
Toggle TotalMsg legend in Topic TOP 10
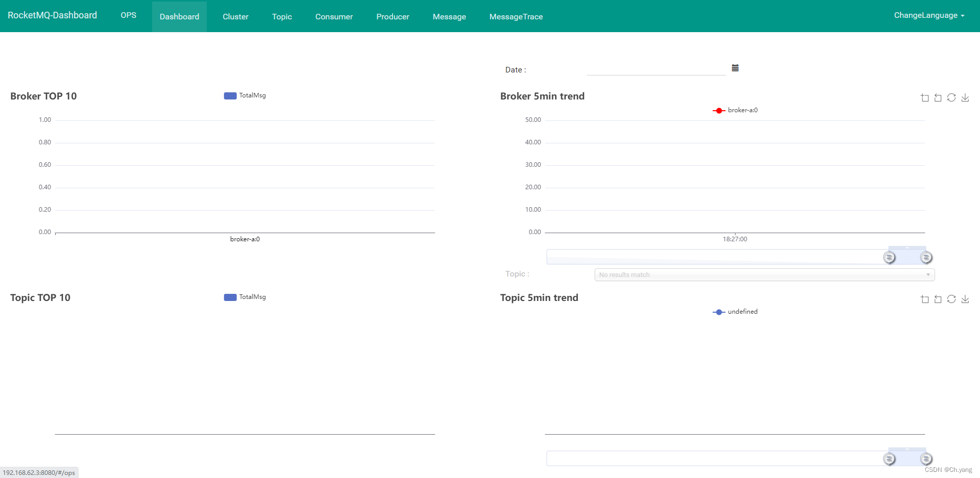(x=245, y=297)
